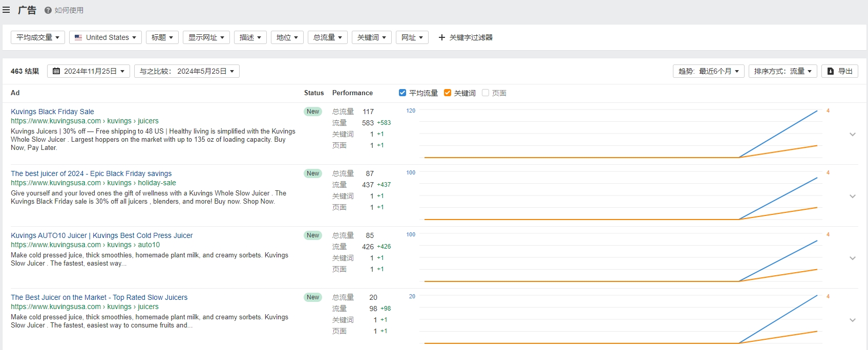Toggle the 关键词 checkbox
868x350 pixels.
448,93
